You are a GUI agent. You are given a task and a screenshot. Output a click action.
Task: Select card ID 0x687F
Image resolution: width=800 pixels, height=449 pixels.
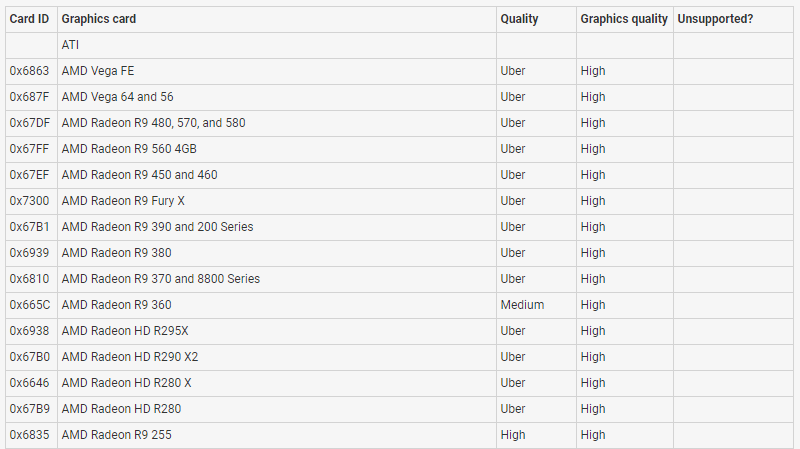coord(30,97)
